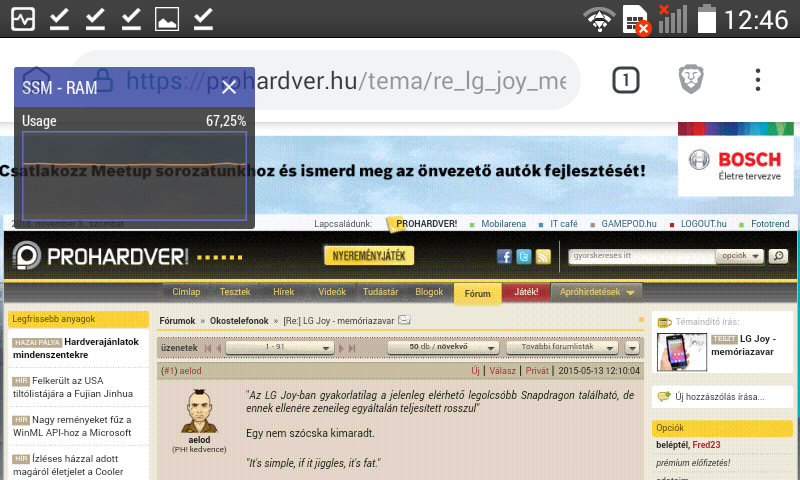Viewport: 800px width, 480px height.
Task: Jump to last page of messages
Action: (352, 348)
